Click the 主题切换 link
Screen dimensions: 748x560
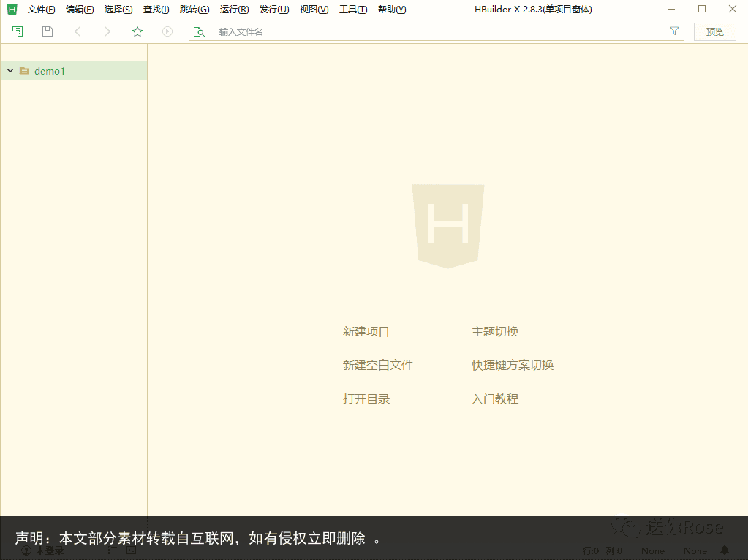pyautogui.click(x=495, y=331)
